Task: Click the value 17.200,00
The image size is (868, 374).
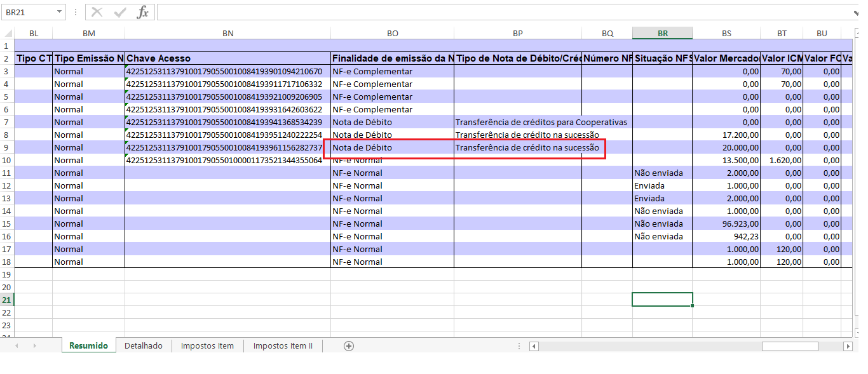Action: 726,135
